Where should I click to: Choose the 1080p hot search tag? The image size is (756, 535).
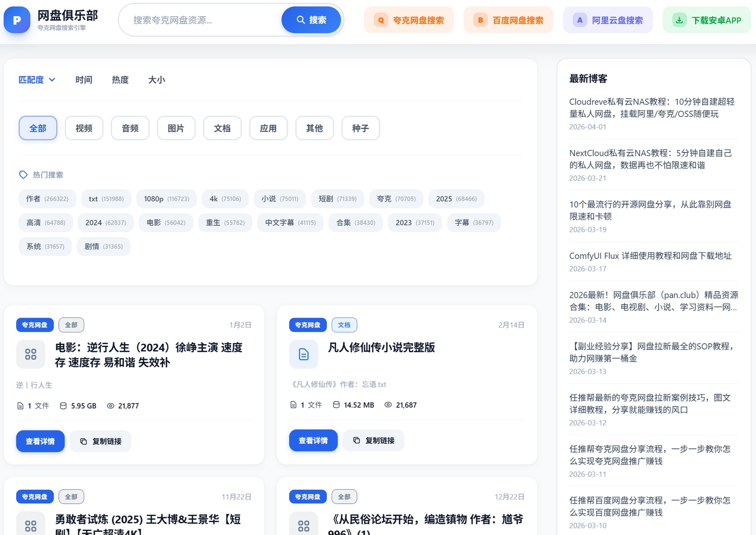pos(166,199)
